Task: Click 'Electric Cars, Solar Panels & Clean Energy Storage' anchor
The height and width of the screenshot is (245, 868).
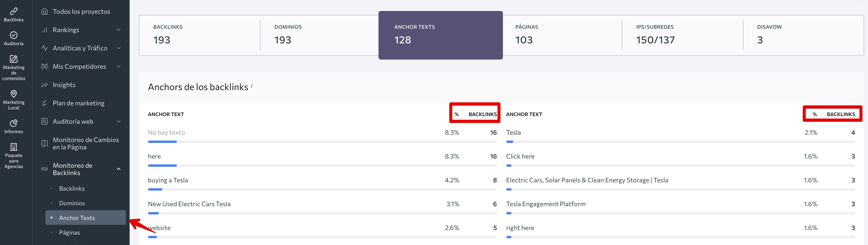Action: coord(587,180)
